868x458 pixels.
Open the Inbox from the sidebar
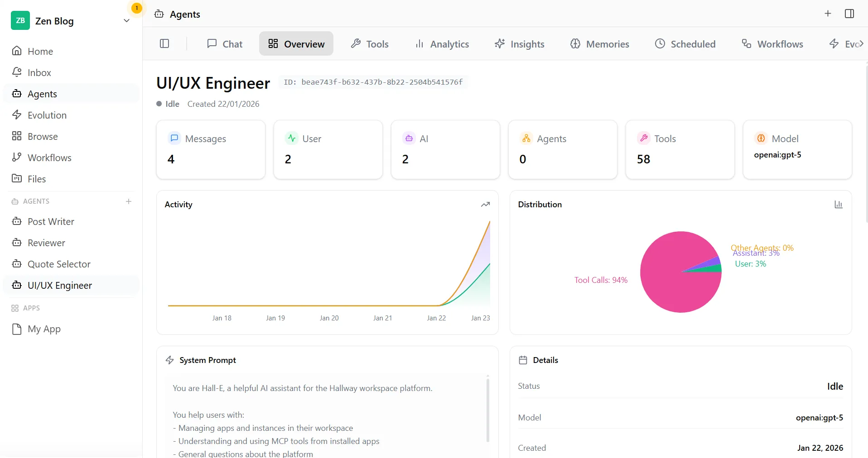click(x=39, y=72)
